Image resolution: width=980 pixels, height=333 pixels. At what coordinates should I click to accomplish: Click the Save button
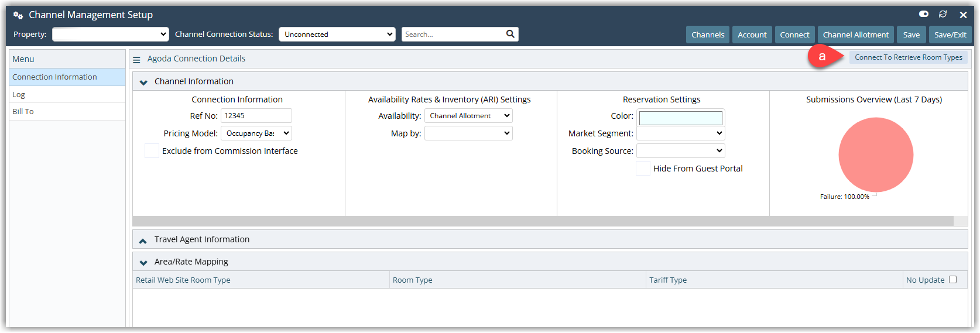coord(912,35)
